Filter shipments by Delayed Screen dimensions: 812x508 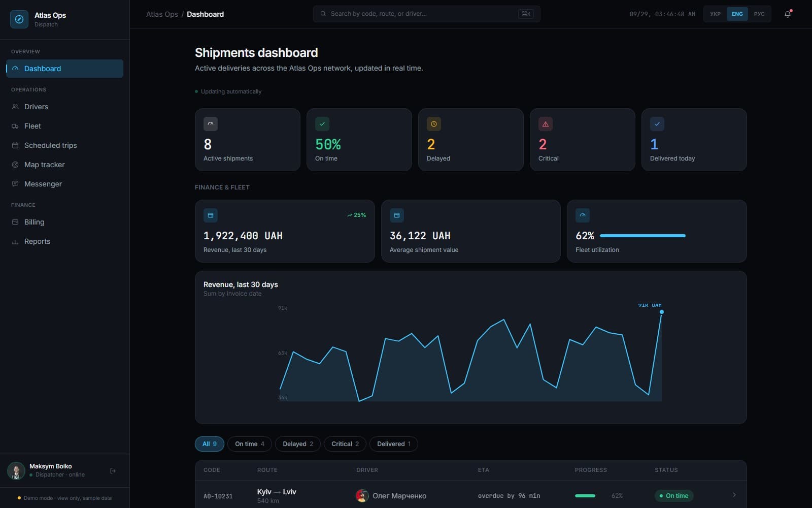(x=298, y=444)
